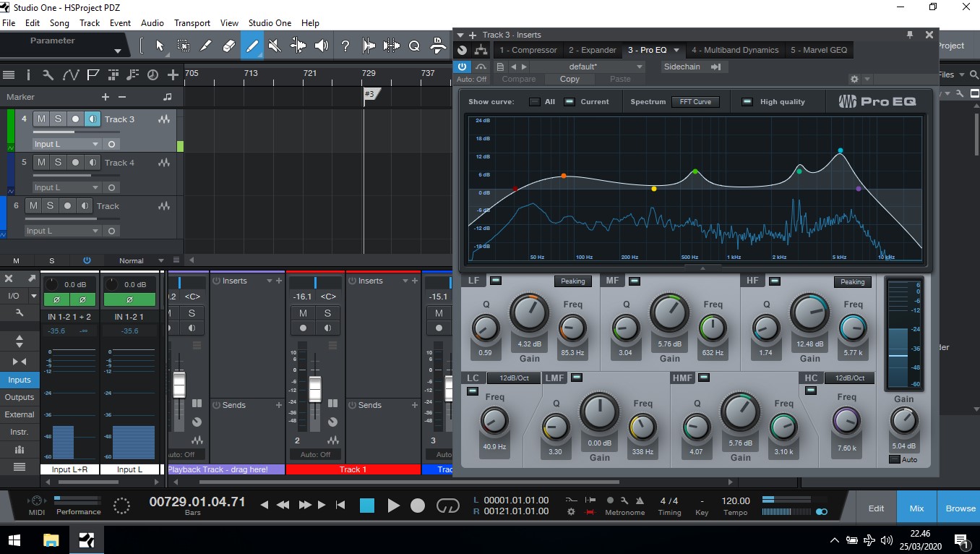The width and height of the screenshot is (980, 554).
Task: Pin the Track 3 Inserts panel
Action: [x=910, y=34]
